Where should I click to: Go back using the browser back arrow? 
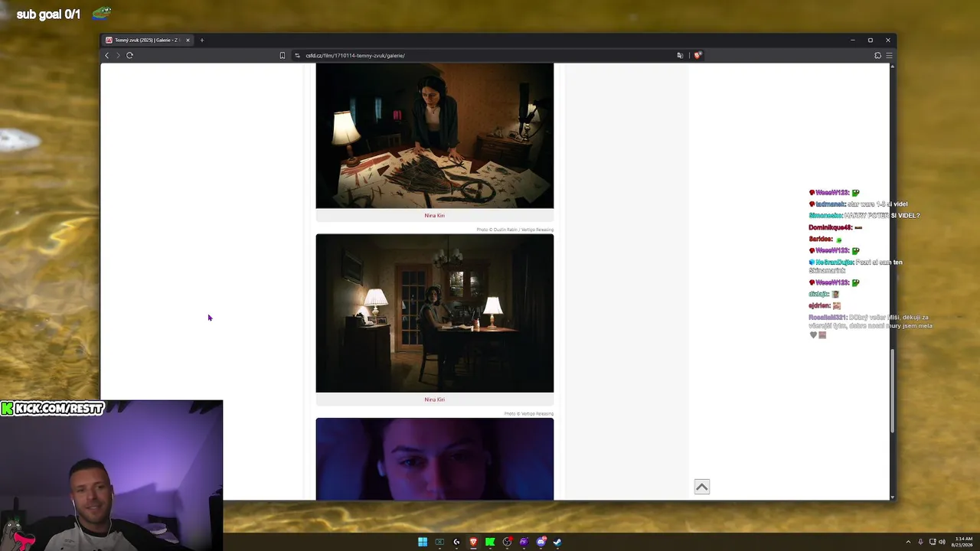[107, 55]
